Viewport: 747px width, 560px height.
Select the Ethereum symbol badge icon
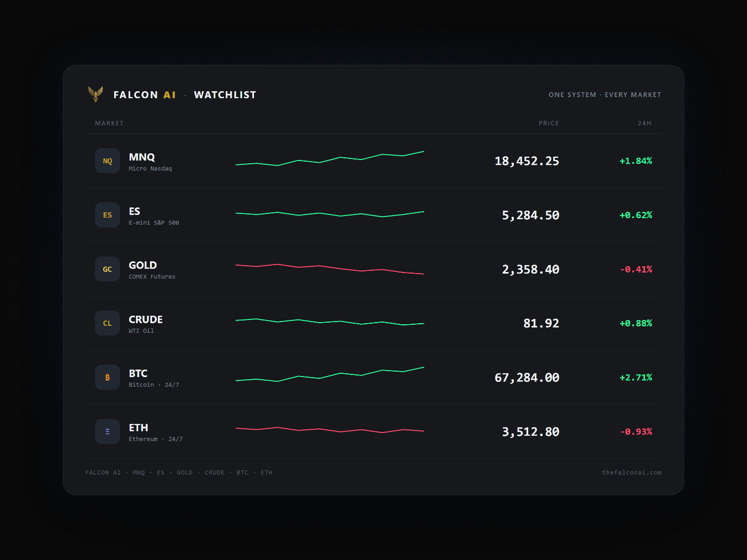point(107,431)
